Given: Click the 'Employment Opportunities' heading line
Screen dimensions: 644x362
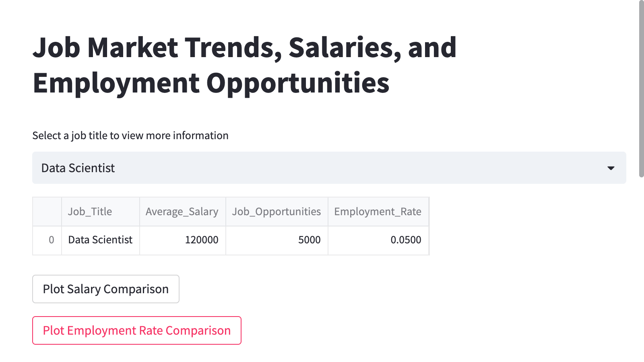Looking at the screenshot, I should click(x=211, y=83).
